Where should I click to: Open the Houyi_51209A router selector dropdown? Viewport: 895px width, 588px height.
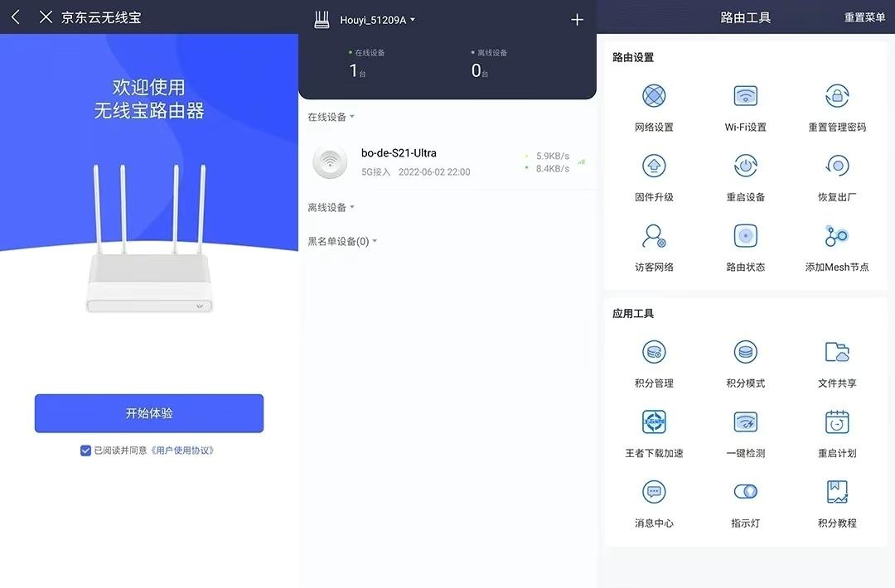coord(377,20)
